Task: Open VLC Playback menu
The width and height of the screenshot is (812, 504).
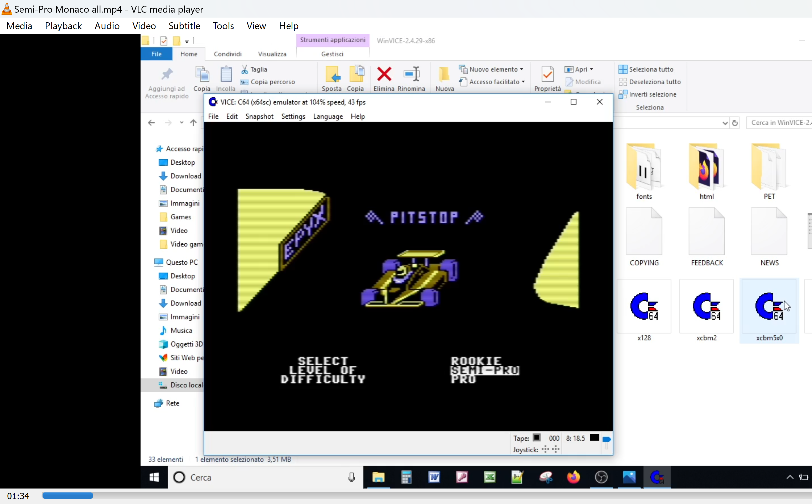Action: click(x=63, y=26)
